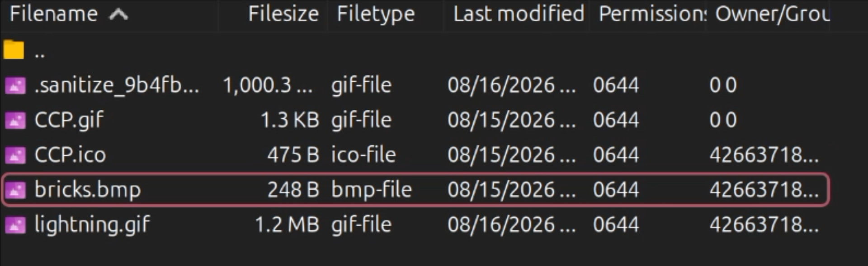This screenshot has height=266, width=868.
Task: Select the bricks.bmp image icon
Action: point(15,190)
